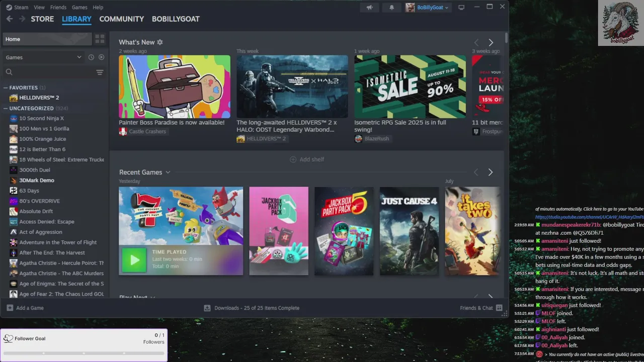Click the plus icon beside Add a Game
The height and width of the screenshot is (362, 644).
click(10, 308)
